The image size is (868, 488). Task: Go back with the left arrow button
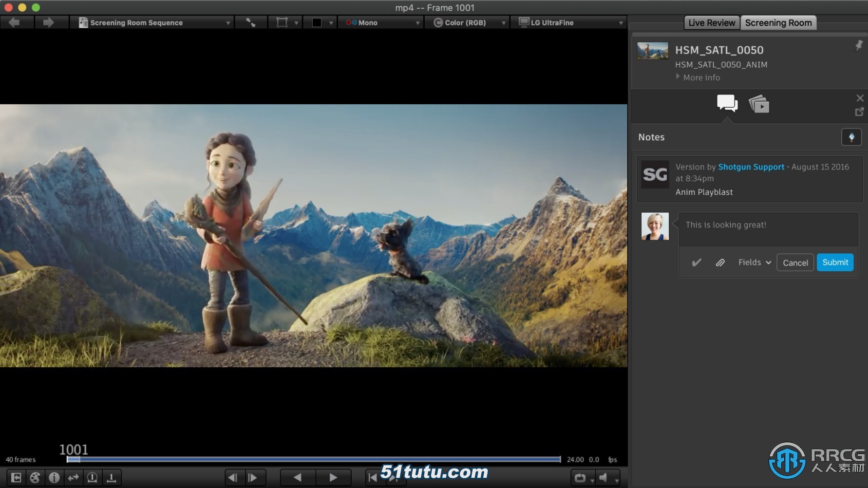click(14, 22)
